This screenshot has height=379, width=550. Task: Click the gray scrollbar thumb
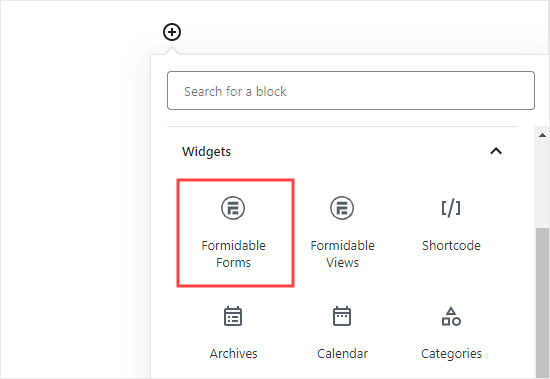542,303
